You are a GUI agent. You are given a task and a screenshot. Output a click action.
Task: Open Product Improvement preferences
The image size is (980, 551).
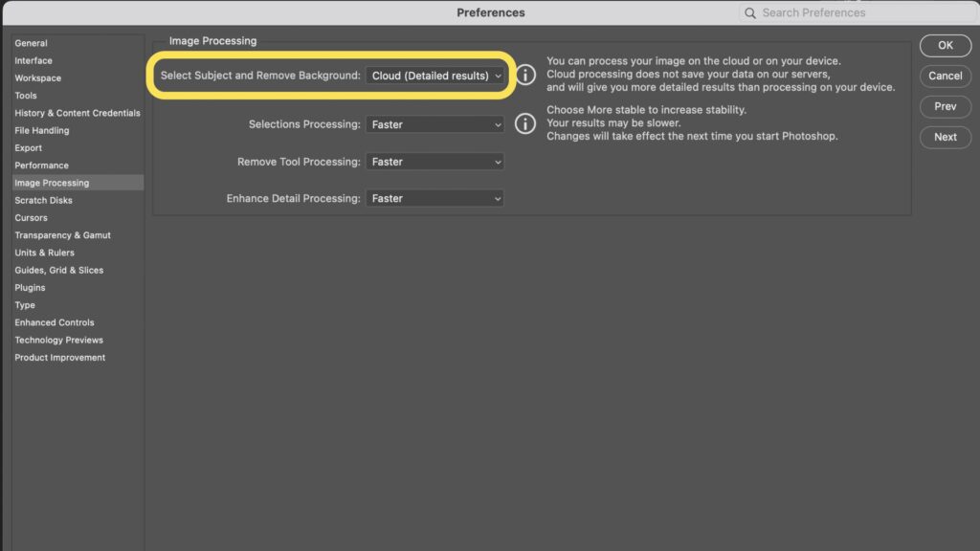coord(60,358)
